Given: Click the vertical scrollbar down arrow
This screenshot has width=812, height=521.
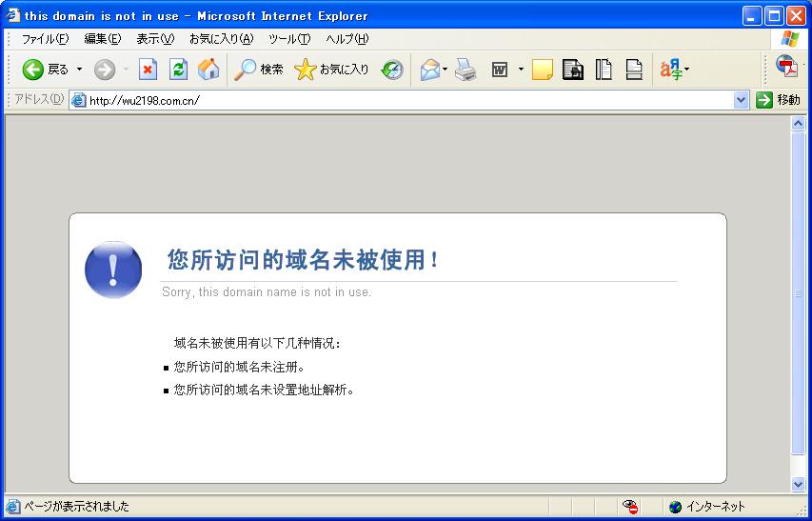Looking at the screenshot, I should coord(798,485).
